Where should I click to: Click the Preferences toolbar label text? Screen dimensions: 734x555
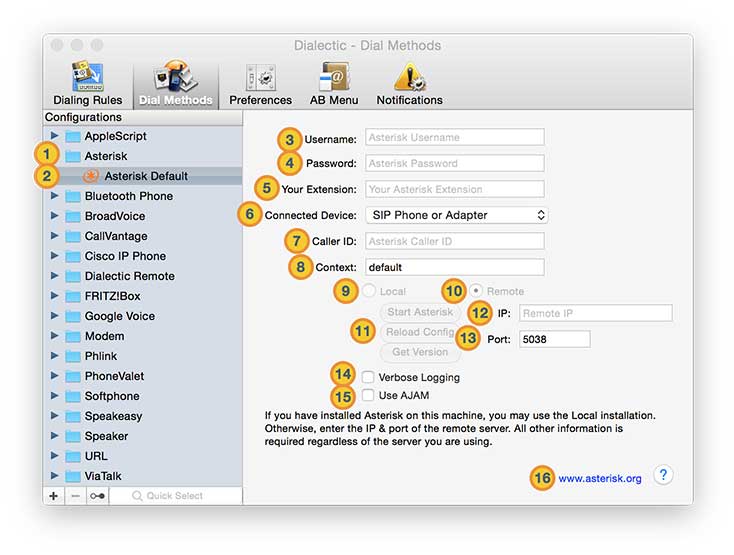(x=260, y=100)
